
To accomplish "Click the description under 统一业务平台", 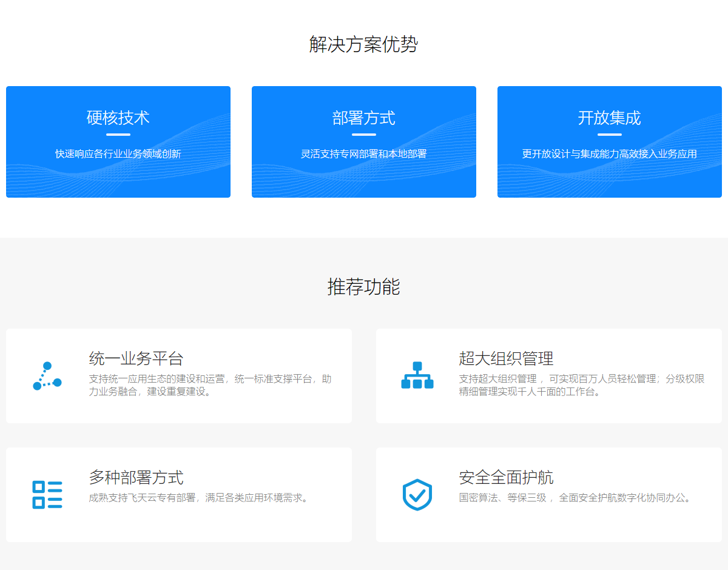I will pyautogui.click(x=210, y=385).
